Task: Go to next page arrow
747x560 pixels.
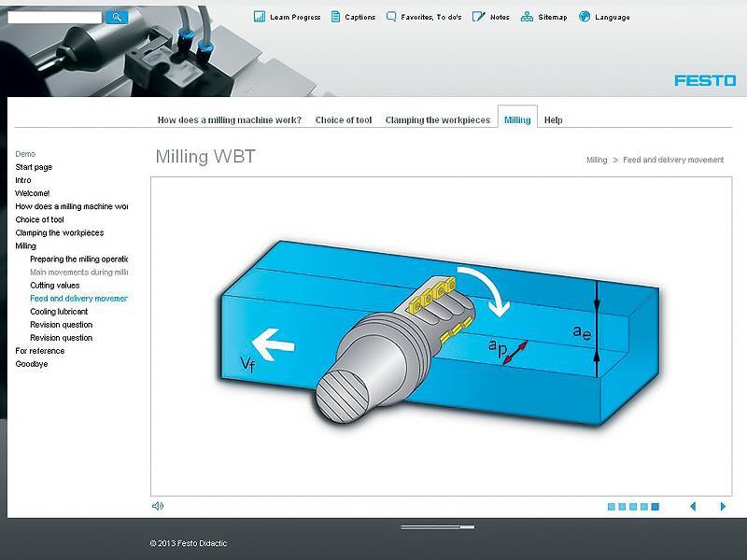Action: click(723, 506)
